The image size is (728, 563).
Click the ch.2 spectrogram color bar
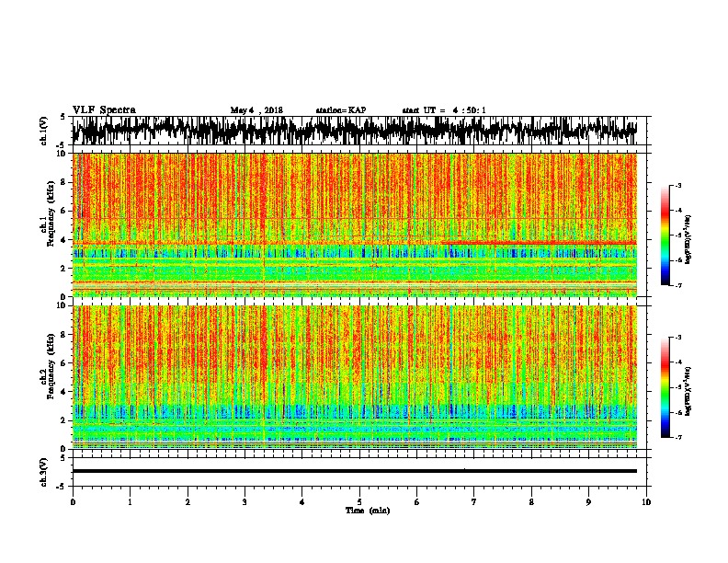(665, 387)
